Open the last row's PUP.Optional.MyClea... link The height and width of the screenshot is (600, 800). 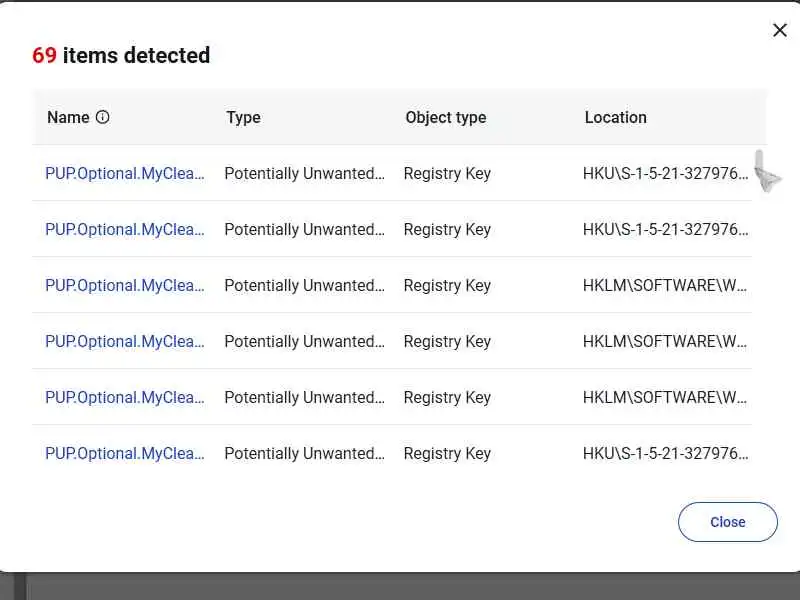(125, 453)
